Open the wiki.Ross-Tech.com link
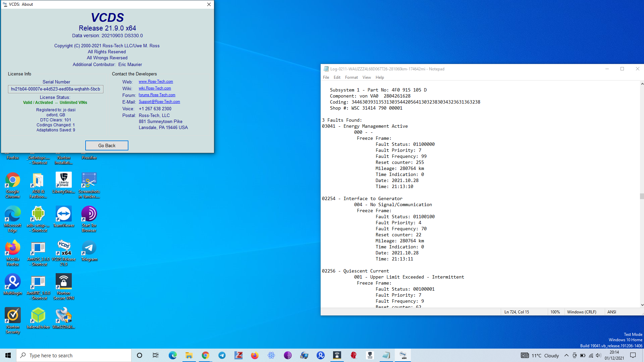This screenshot has height=362, width=644. (x=155, y=88)
